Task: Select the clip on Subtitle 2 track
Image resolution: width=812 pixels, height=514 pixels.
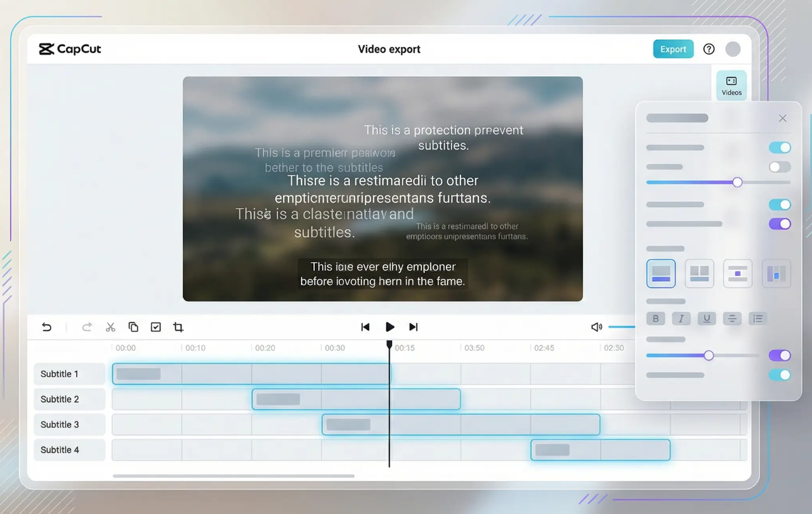Action: (356, 399)
